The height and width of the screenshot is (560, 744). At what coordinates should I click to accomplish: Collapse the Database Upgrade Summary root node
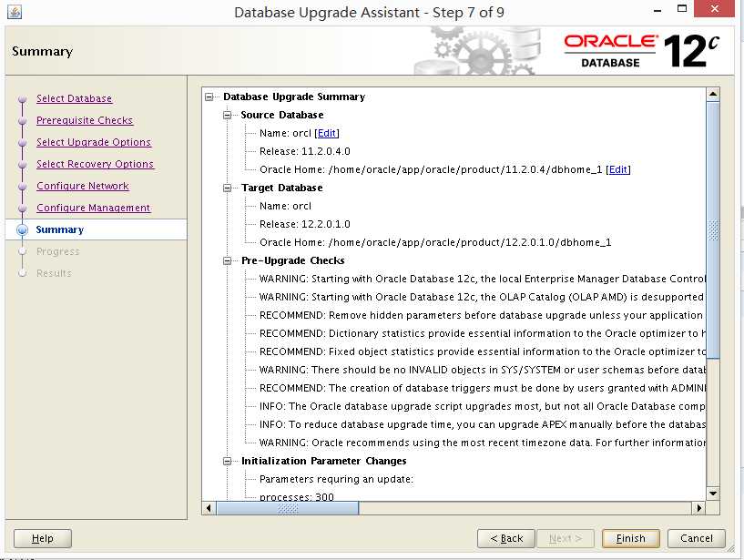[x=209, y=97]
